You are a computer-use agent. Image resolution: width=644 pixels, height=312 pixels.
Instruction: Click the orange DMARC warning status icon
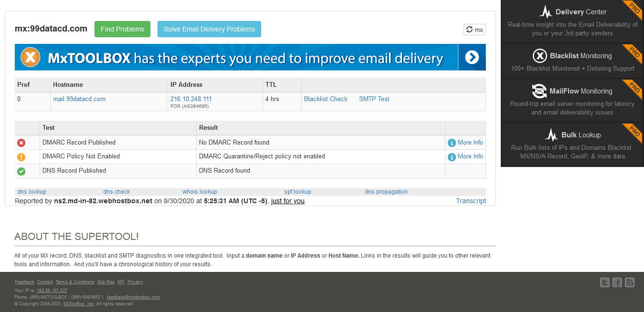[x=21, y=156]
